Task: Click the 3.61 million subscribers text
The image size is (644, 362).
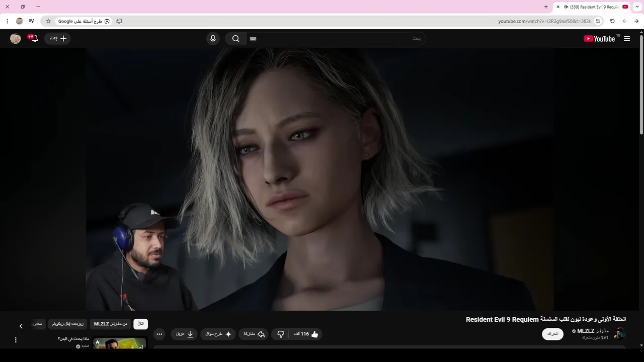Action: pos(595,338)
